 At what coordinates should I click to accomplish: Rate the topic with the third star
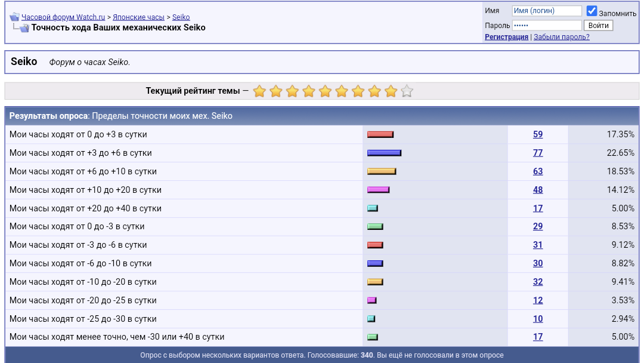tap(292, 91)
